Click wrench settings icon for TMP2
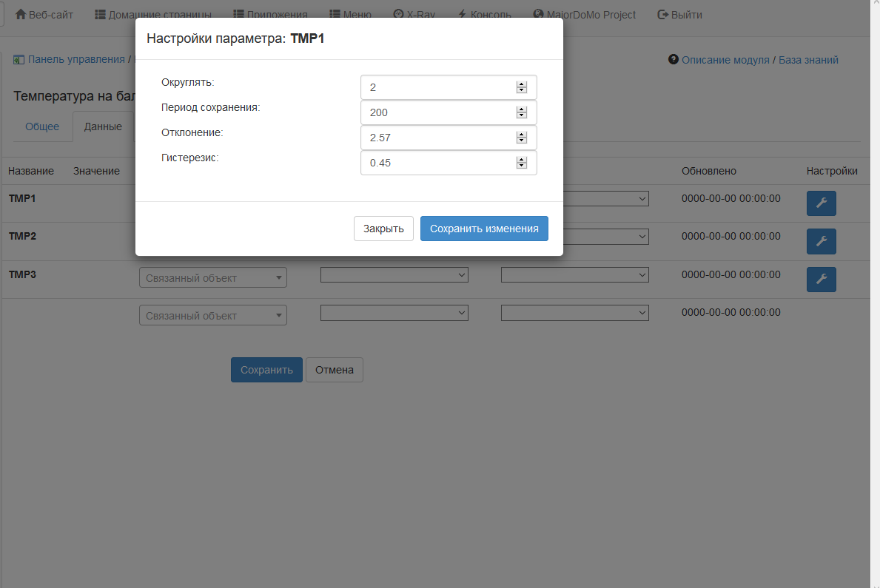Screen dimensions: 880x588 [821, 241]
